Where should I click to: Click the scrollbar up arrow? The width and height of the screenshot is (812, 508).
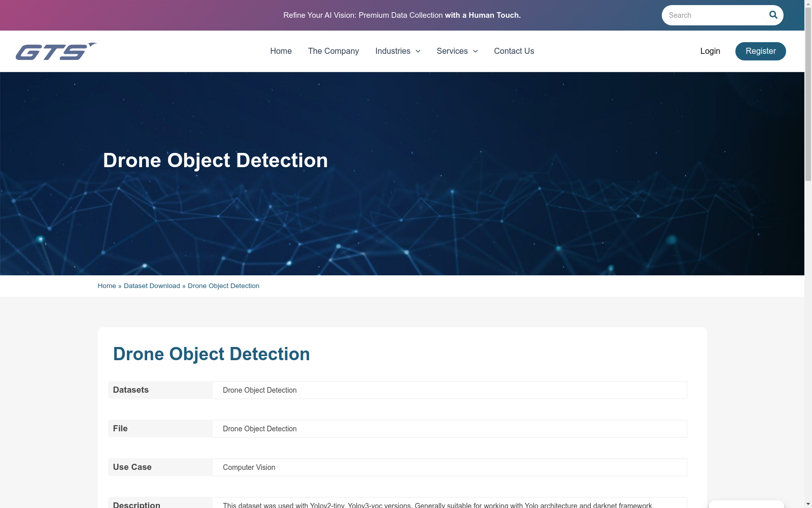point(808,4)
